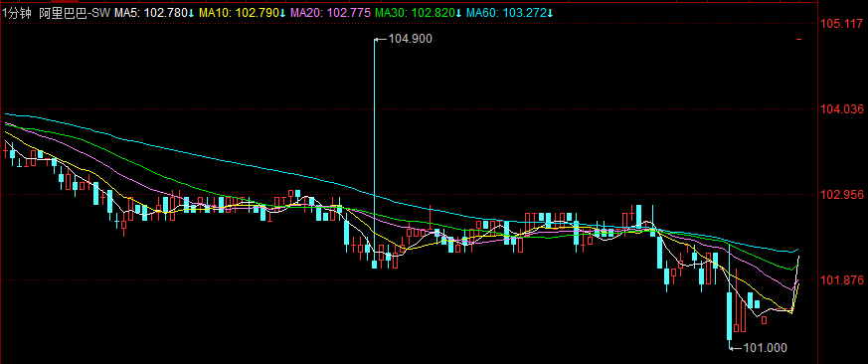Click the down arrow beside MA5 value
Image resolution: width=868 pixels, height=364 pixels.
tap(192, 13)
